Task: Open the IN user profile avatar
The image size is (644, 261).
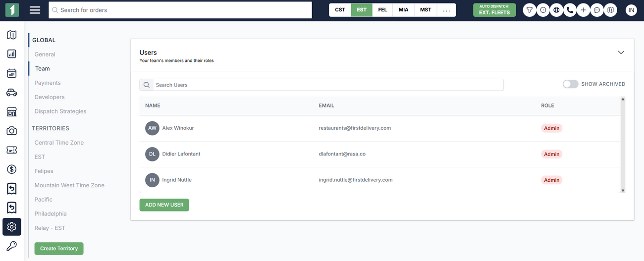Action: 631,10
